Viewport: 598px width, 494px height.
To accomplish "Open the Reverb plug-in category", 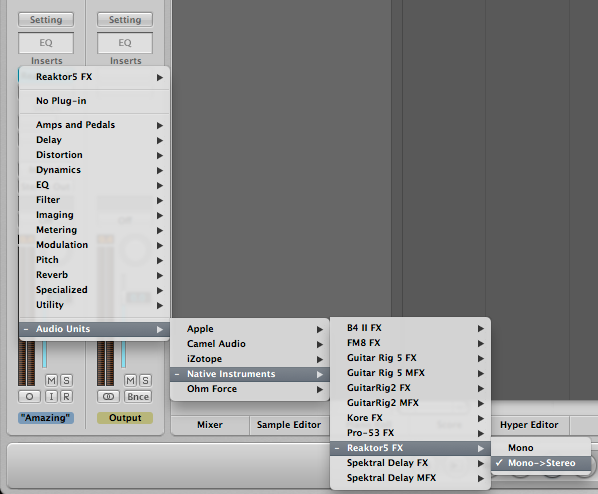I will (x=94, y=275).
